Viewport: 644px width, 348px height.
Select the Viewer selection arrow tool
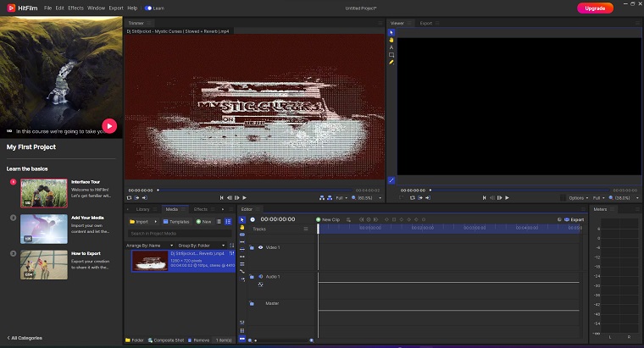click(x=391, y=32)
